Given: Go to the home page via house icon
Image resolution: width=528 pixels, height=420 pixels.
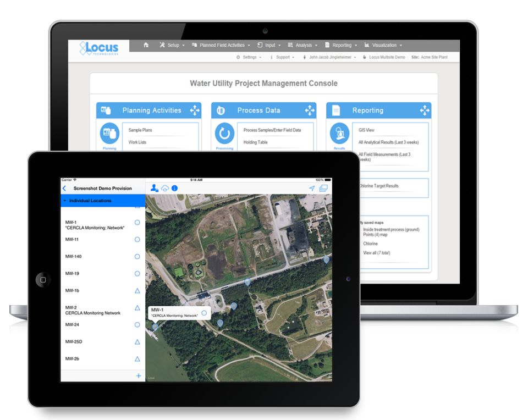Looking at the screenshot, I should [146, 45].
